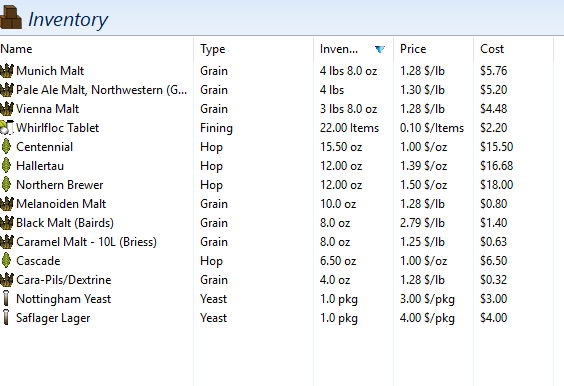This screenshot has width=564, height=386.
Task: Click the grain icon beside Melanoiden Malt
Action: (6, 204)
